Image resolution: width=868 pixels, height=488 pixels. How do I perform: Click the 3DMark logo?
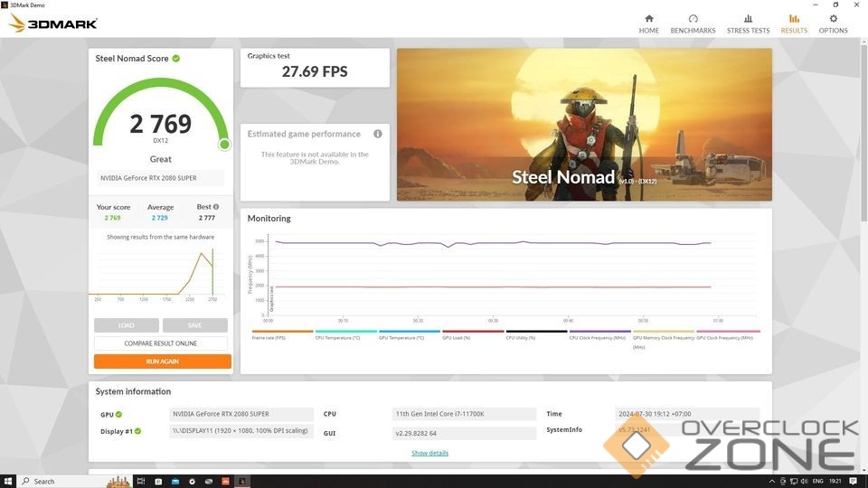pos(53,23)
